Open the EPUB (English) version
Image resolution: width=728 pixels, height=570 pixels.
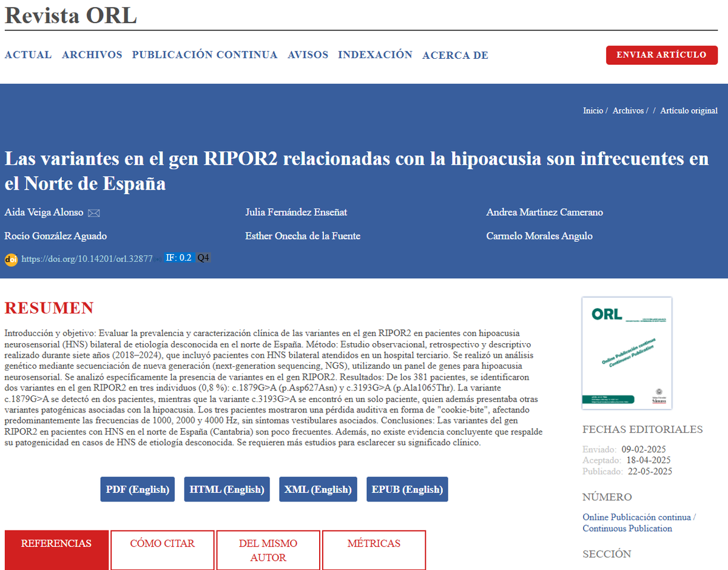[406, 489]
